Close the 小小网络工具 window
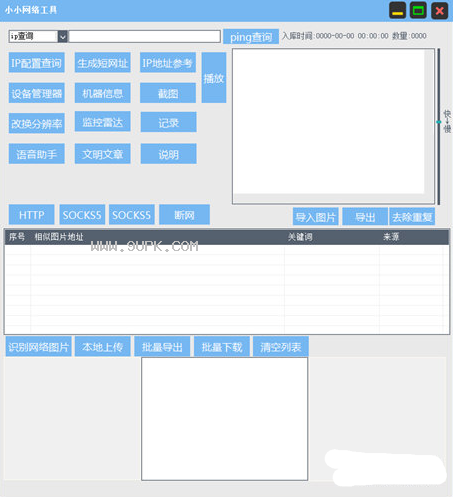Viewport: 453px width, 497px height. pos(439,10)
